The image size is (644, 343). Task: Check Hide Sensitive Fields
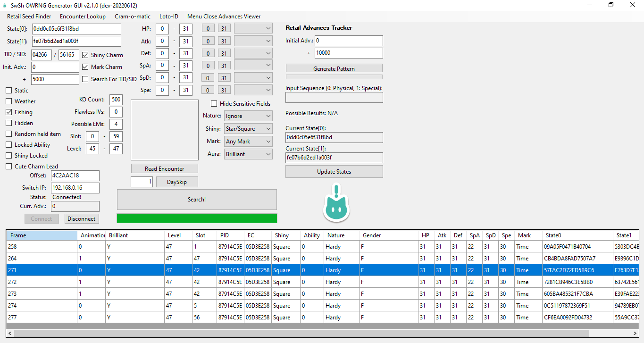click(214, 104)
